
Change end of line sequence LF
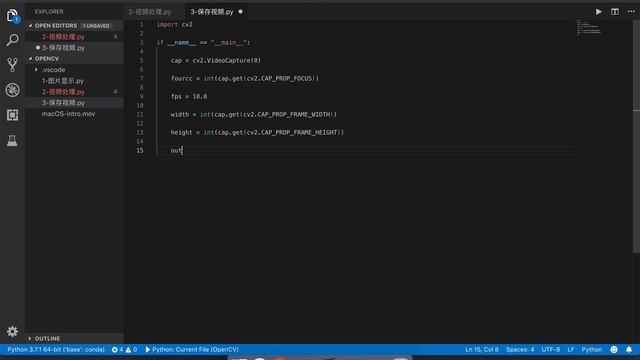click(571, 349)
